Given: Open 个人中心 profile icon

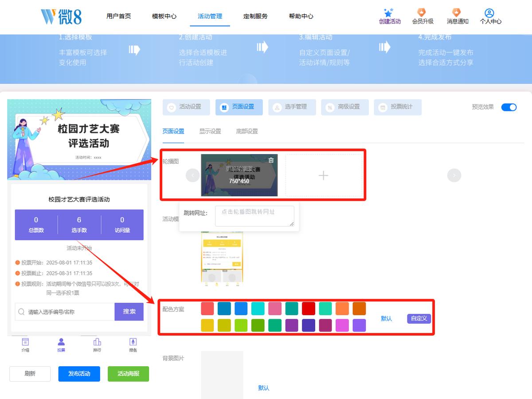Looking at the screenshot, I should click(489, 13).
